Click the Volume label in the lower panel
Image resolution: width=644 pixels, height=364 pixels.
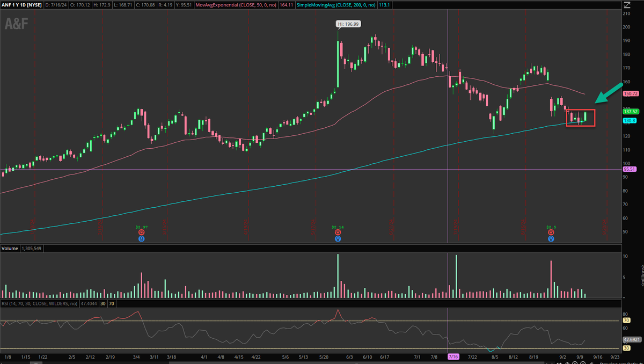pos(10,249)
